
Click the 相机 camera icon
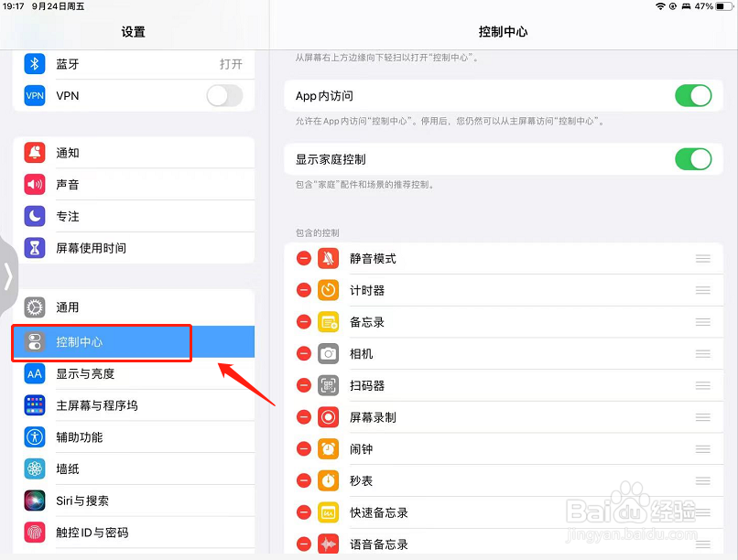point(328,353)
